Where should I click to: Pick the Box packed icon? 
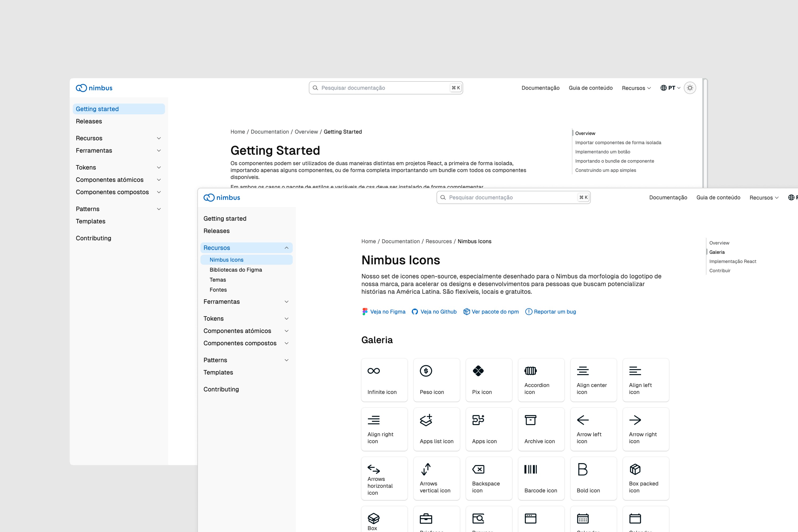point(646,478)
